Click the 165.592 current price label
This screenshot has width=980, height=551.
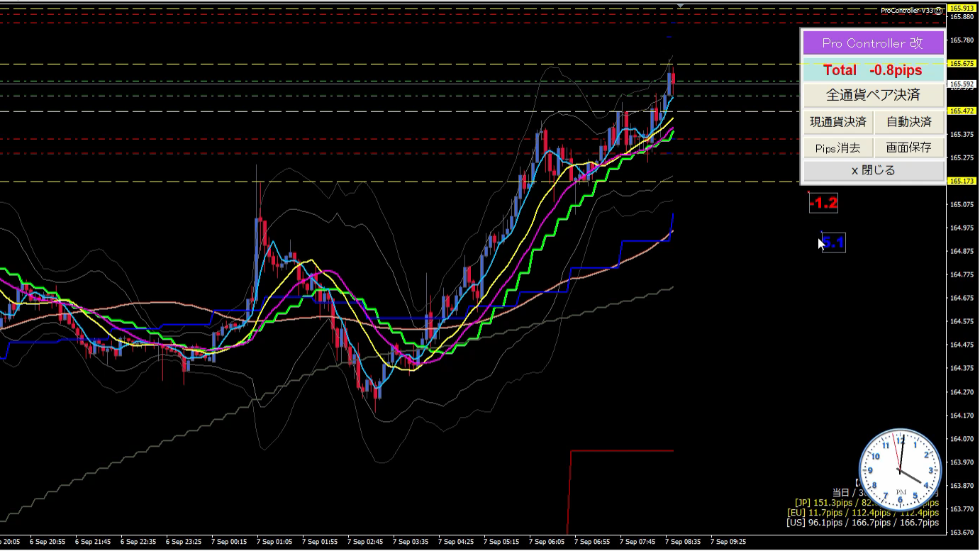point(962,84)
